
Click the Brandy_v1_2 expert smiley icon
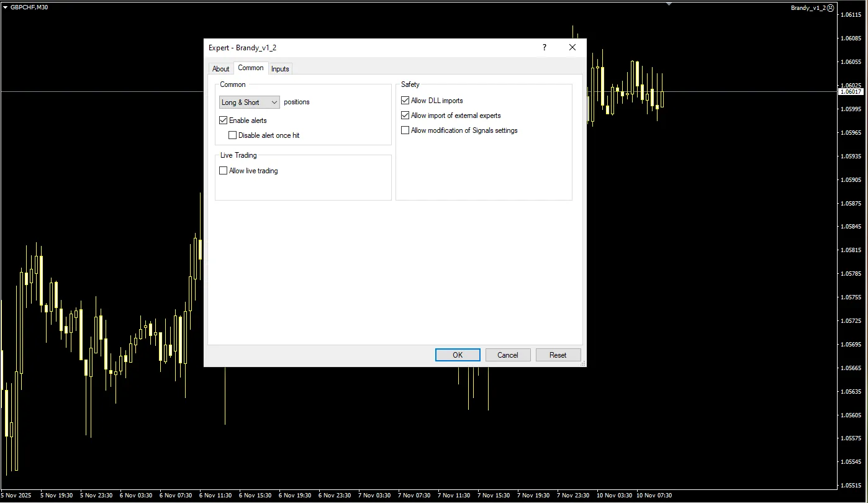click(x=831, y=7)
